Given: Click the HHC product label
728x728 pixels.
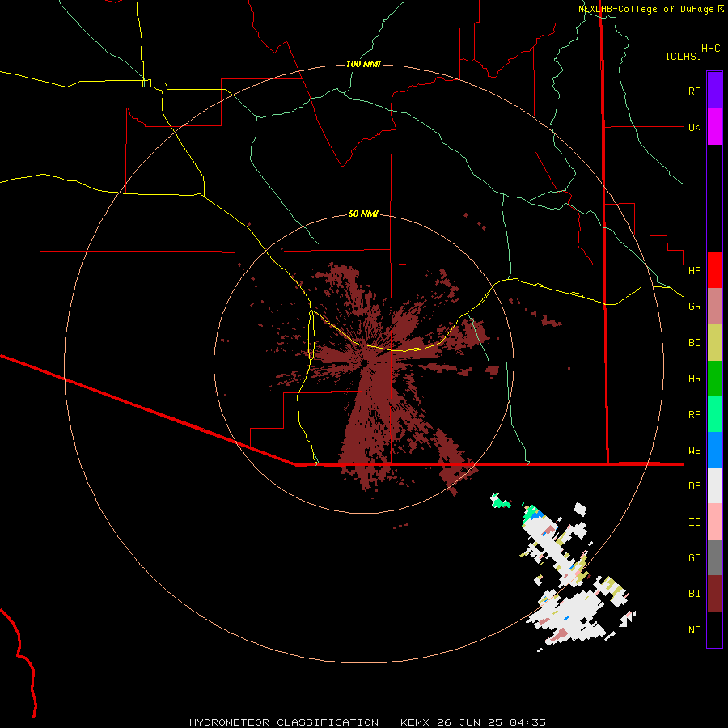Looking at the screenshot, I should click(710, 49).
